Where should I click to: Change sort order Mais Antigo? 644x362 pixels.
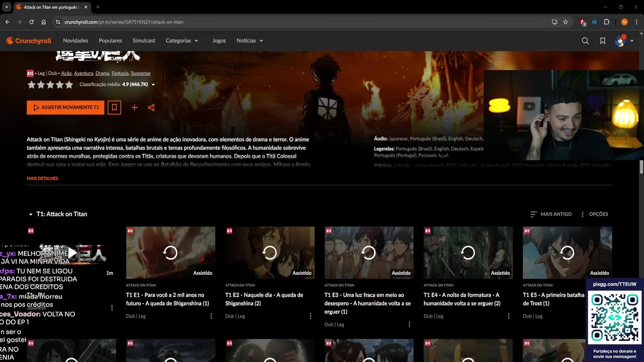click(551, 214)
